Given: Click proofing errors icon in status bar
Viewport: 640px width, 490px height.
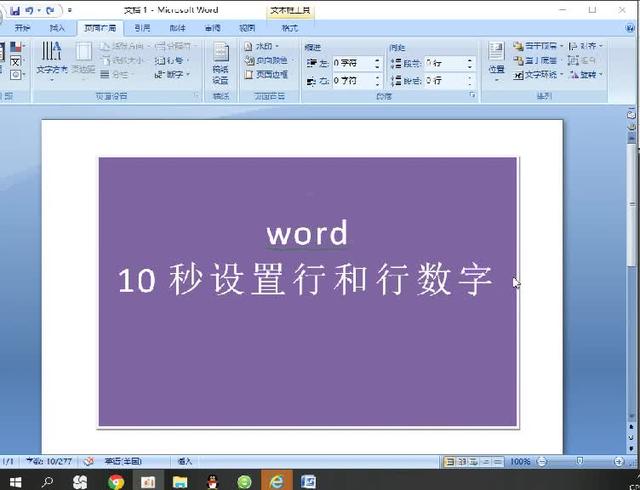Looking at the screenshot, I should pos(89,461).
